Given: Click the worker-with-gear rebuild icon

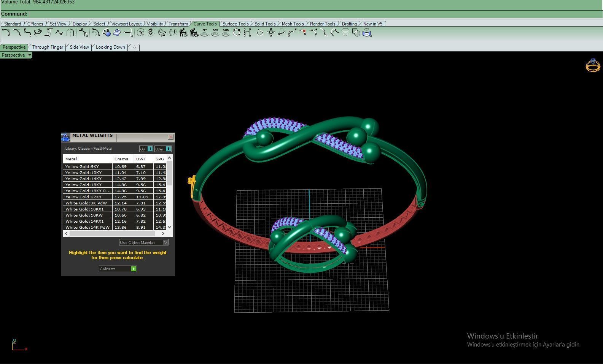Looking at the screenshot, I should pyautogui.click(x=194, y=33).
